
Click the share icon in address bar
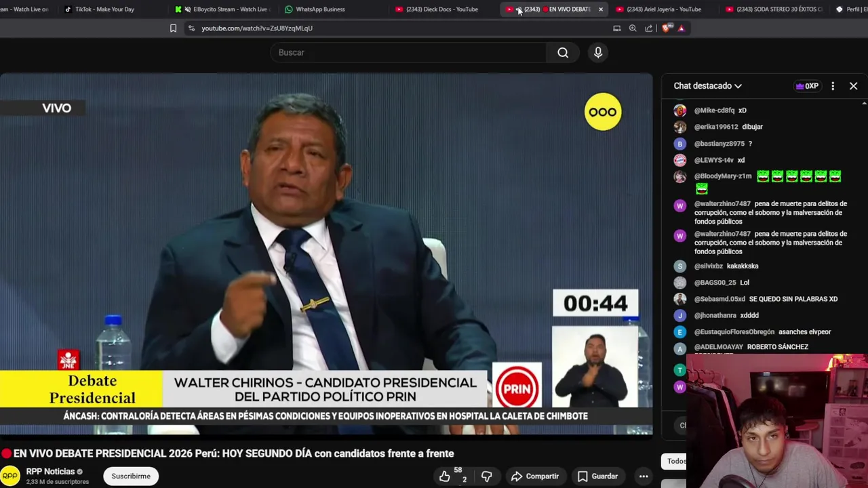pyautogui.click(x=649, y=28)
